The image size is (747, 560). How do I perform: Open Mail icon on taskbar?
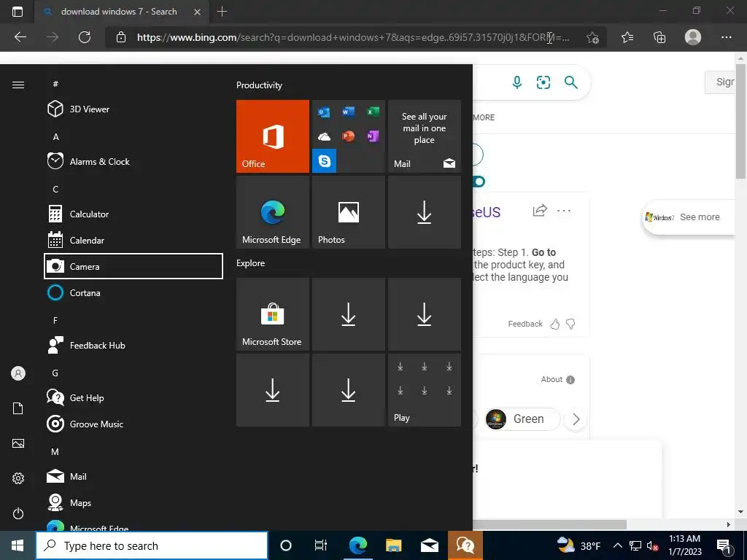coord(429,545)
